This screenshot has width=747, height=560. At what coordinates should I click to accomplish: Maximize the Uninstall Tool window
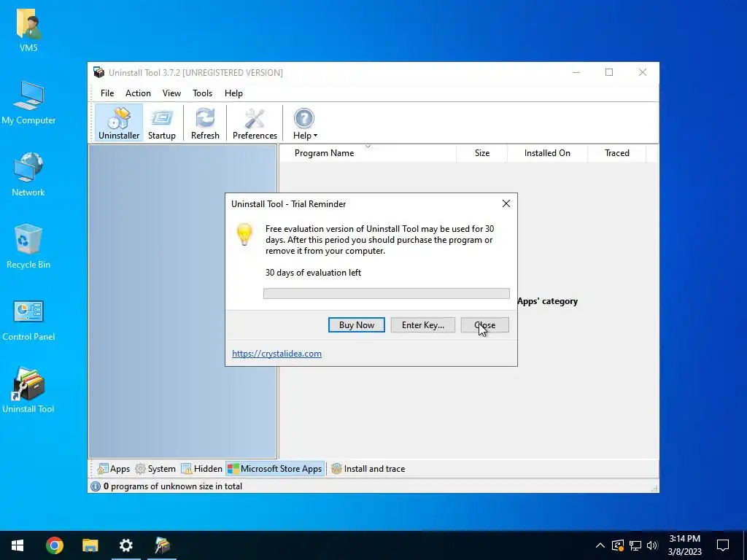point(609,72)
